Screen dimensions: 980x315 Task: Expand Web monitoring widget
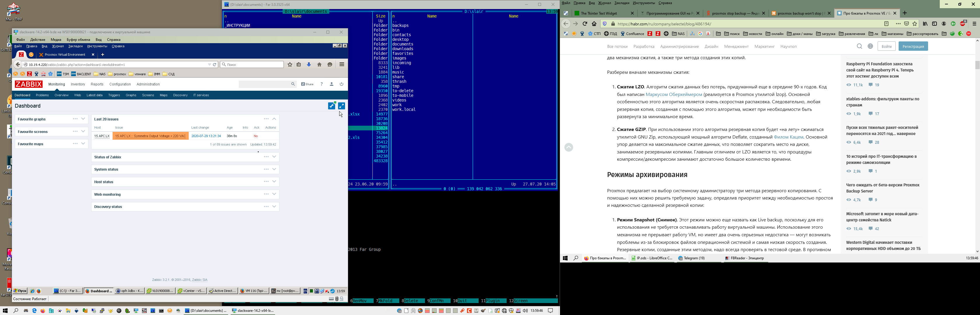pyautogui.click(x=274, y=195)
